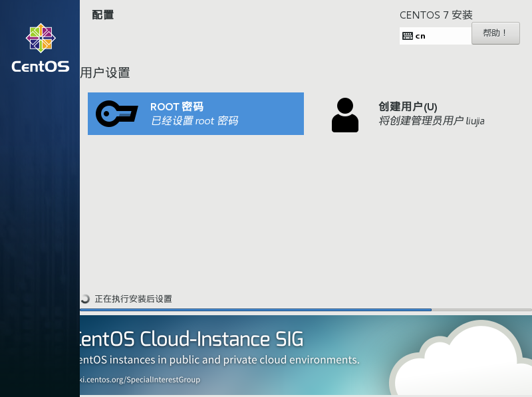Click the 配置 page title
This screenshot has height=397, width=532.
pyautogui.click(x=103, y=15)
